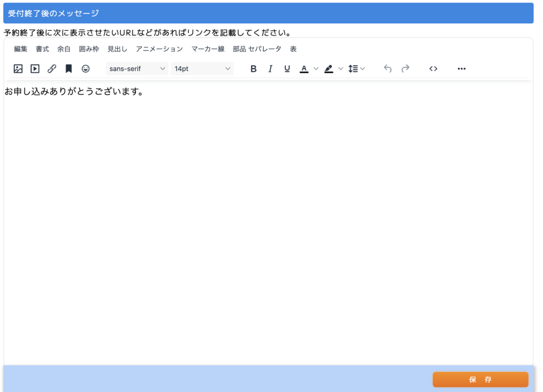Click the bookmark anchor icon
Screen dimensions: 543x392
[x=68, y=69]
